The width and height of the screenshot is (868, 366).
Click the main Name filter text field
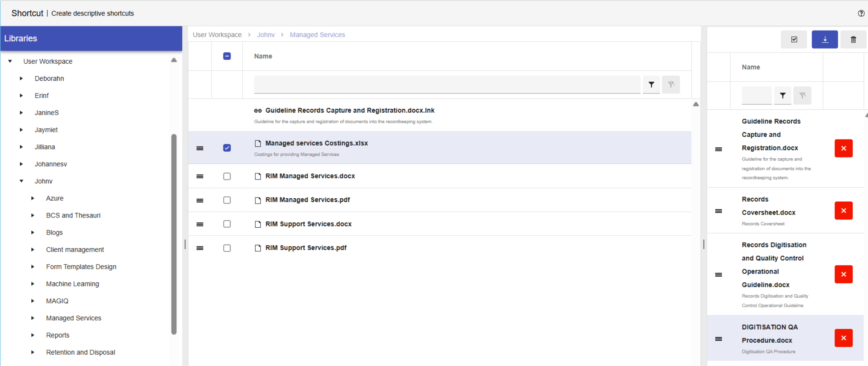(447, 84)
